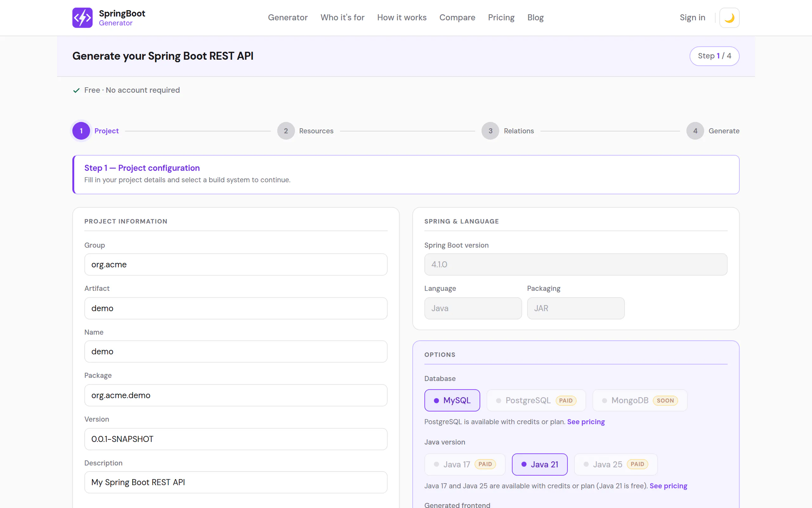This screenshot has width=812, height=508.
Task: Open the Blog nav item
Action: click(x=535, y=17)
